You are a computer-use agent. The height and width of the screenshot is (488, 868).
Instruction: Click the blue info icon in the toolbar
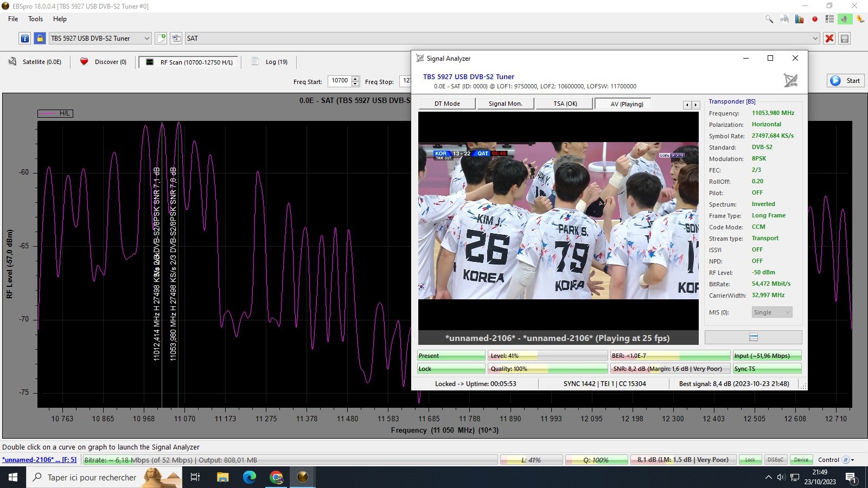tap(25, 38)
